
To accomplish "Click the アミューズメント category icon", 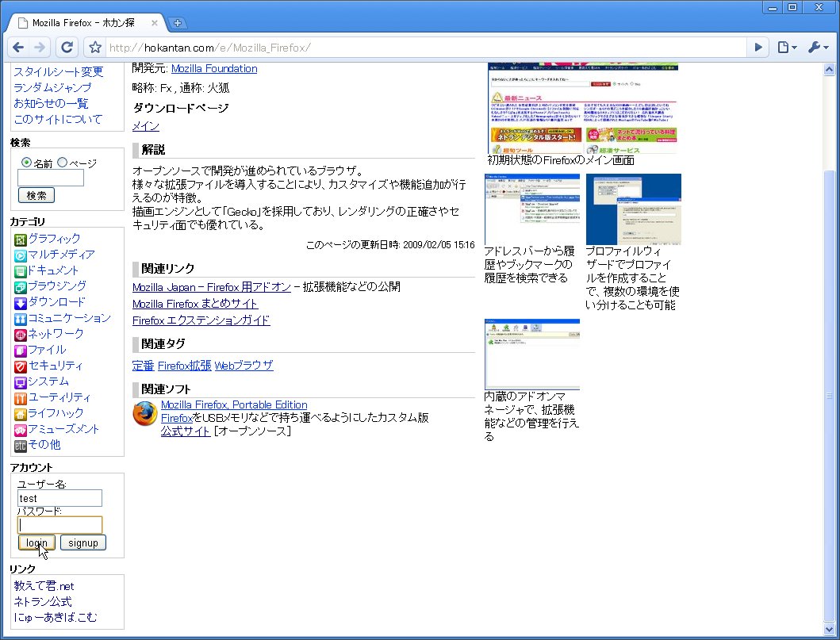I will (x=21, y=430).
